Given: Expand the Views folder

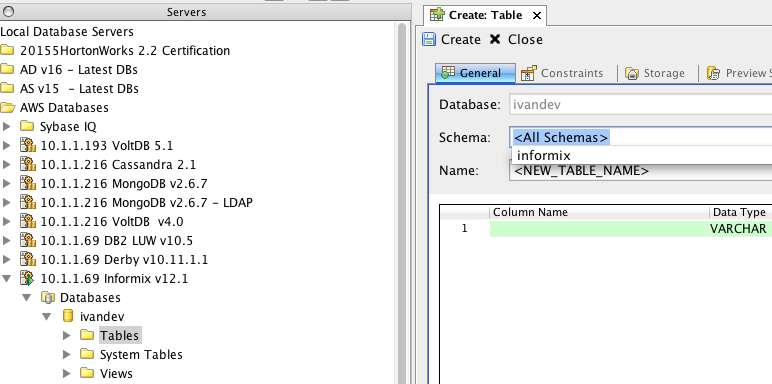Looking at the screenshot, I should click(67, 373).
